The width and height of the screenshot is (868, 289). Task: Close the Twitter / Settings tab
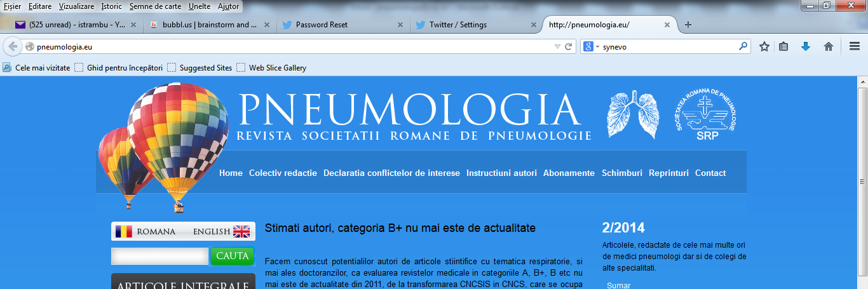point(532,25)
